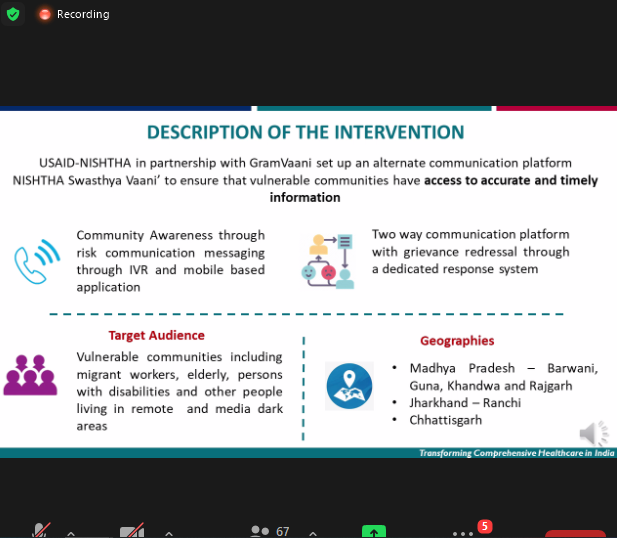
Task: Click the green encryption shield icon
Action: pyautogui.click(x=13, y=14)
